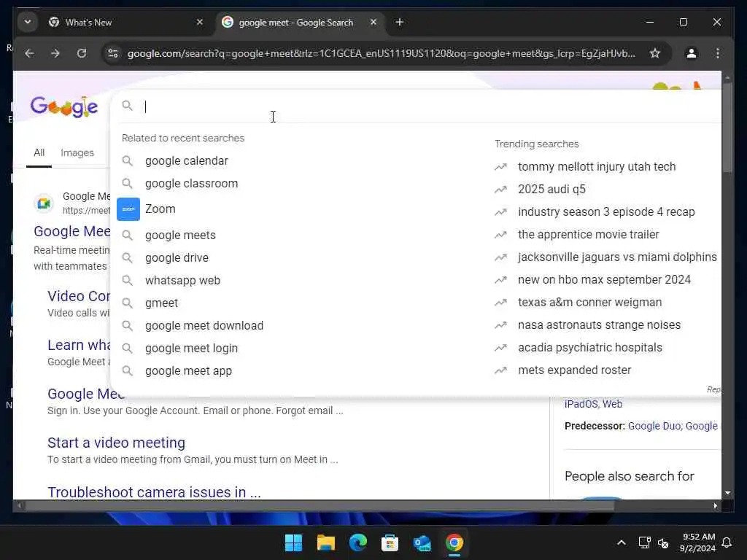
Task: Open the tab search dropdown arrow
Action: click(28, 22)
